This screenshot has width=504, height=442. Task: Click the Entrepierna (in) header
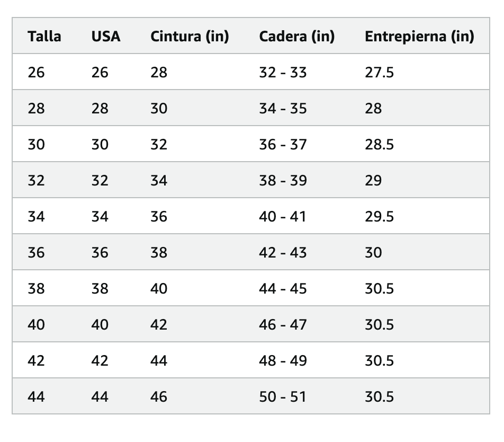(x=419, y=37)
